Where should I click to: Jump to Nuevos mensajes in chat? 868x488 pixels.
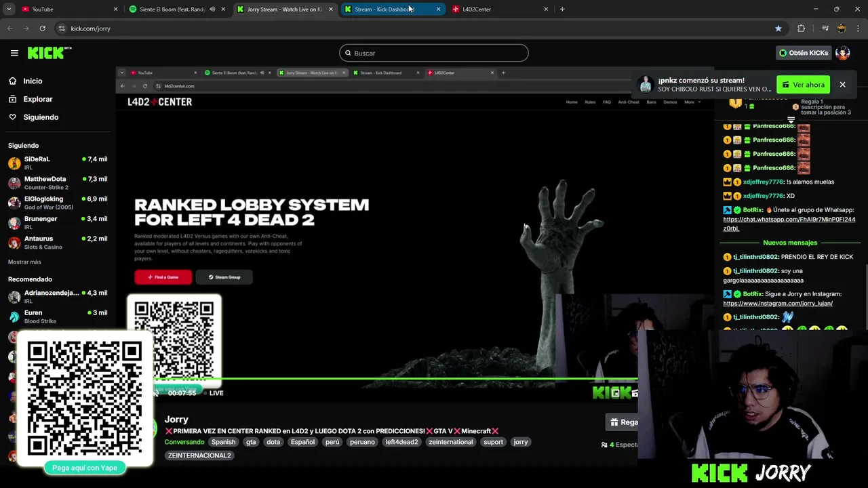pyautogui.click(x=790, y=243)
